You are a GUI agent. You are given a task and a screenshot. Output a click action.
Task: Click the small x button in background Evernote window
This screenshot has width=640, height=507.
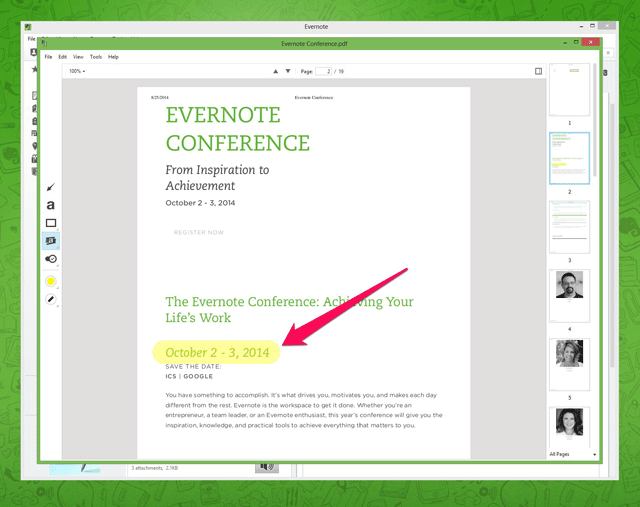coord(608,53)
